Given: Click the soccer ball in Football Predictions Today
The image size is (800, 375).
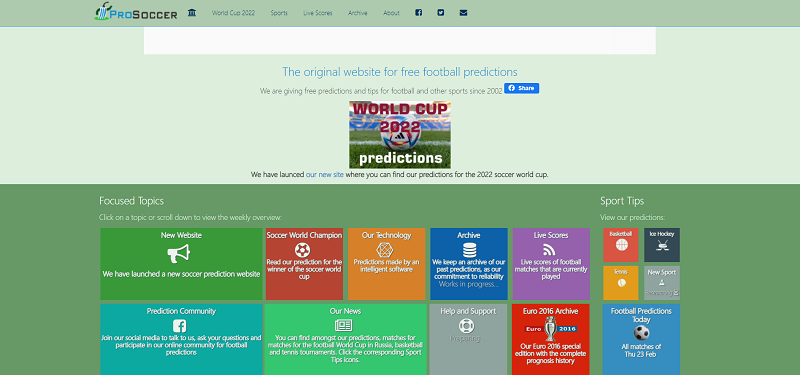Looking at the screenshot, I should point(641,333).
